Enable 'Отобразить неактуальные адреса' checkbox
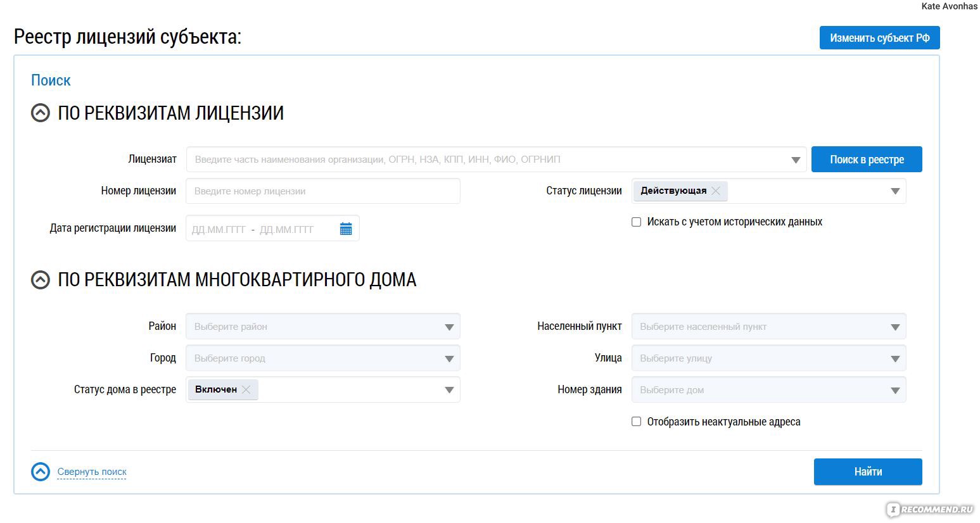980x523 pixels. pos(637,422)
